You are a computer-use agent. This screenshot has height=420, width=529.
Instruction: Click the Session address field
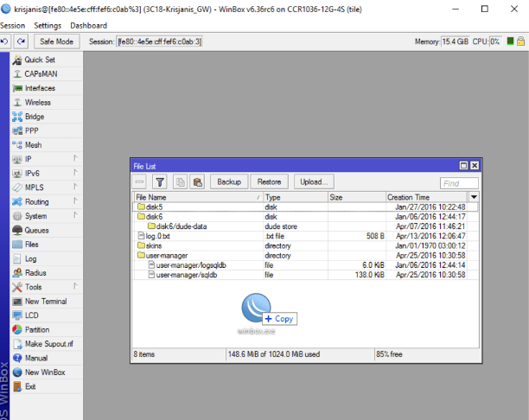(x=159, y=41)
